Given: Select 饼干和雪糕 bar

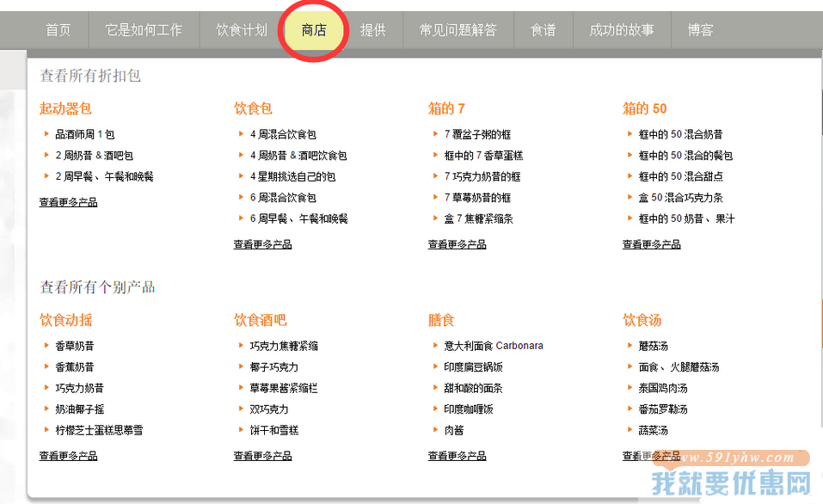Looking at the screenshot, I should tap(274, 430).
